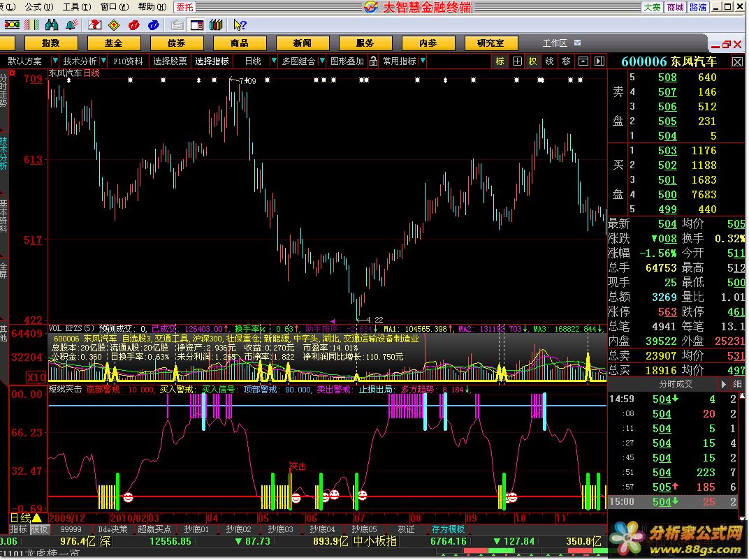749x560 pixels.
Task: Select the 抄底03 template tab
Action: point(280,529)
